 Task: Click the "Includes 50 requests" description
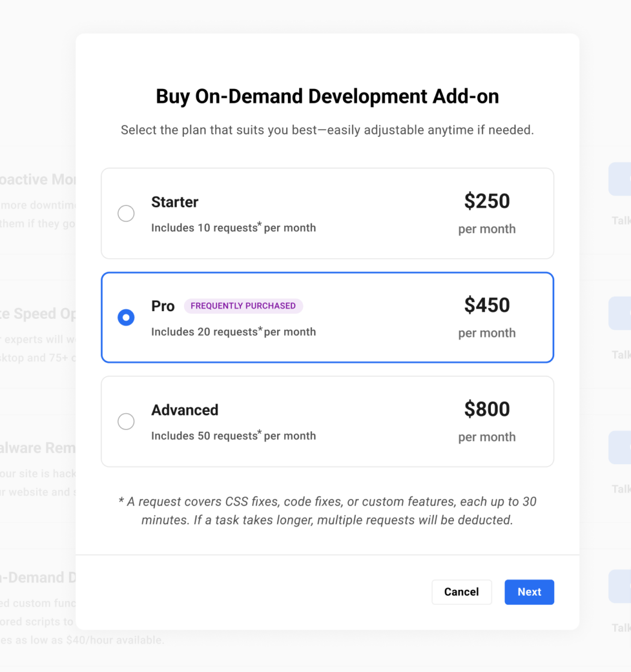coord(233,436)
